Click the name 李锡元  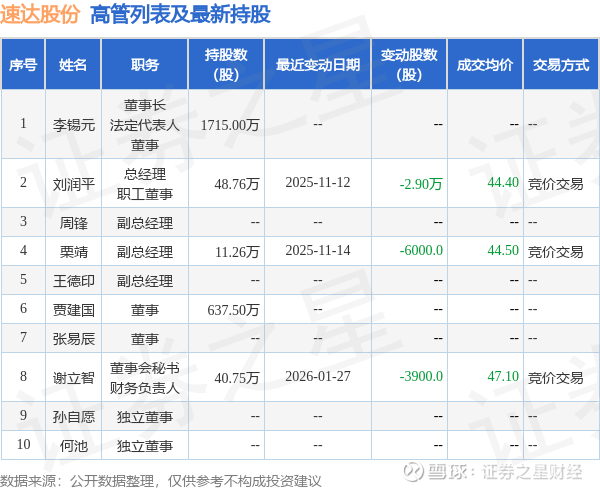tap(74, 125)
